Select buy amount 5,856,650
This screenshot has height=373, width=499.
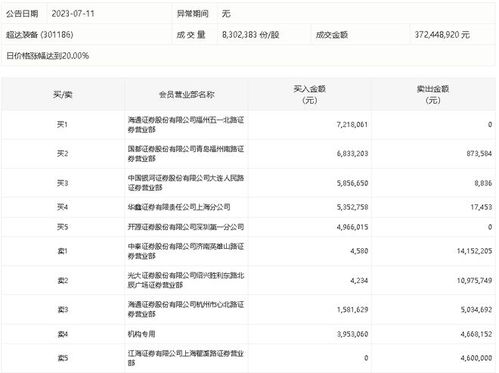tap(352, 183)
